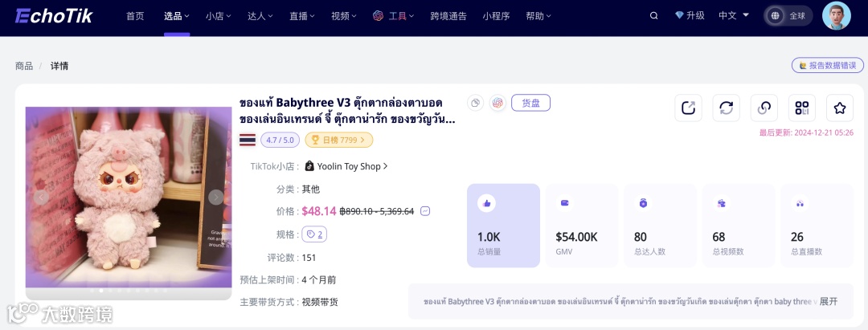Open the external link share icon

tap(688, 108)
